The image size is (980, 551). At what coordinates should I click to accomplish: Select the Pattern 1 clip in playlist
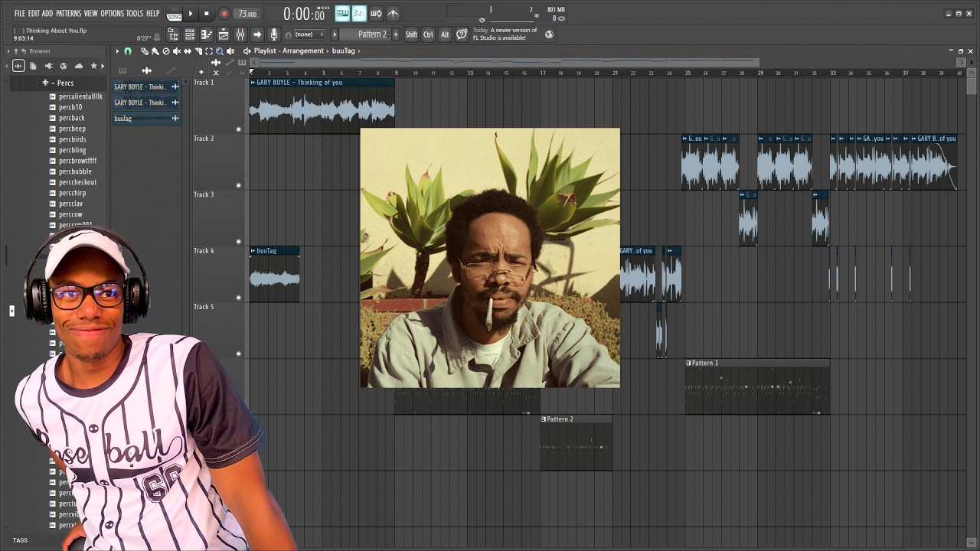click(757, 386)
